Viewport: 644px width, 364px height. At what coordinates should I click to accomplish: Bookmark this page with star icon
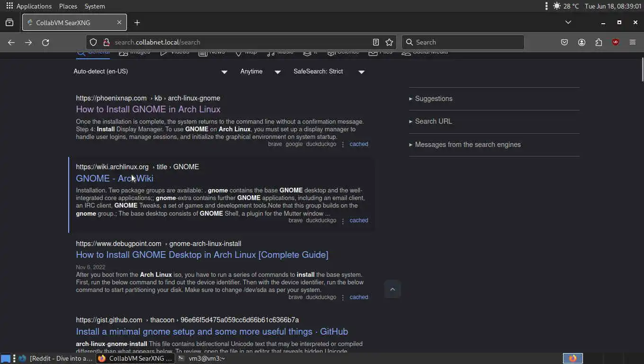pyautogui.click(x=389, y=42)
